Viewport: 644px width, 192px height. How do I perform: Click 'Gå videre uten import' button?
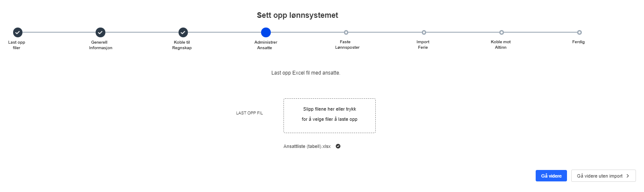[x=600, y=176]
